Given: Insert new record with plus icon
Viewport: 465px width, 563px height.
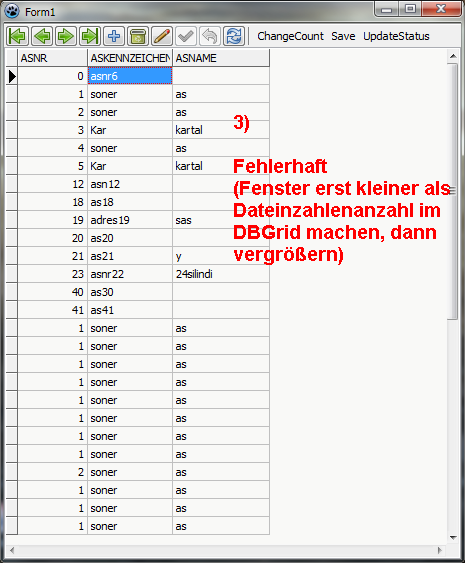Looking at the screenshot, I should click(114, 36).
